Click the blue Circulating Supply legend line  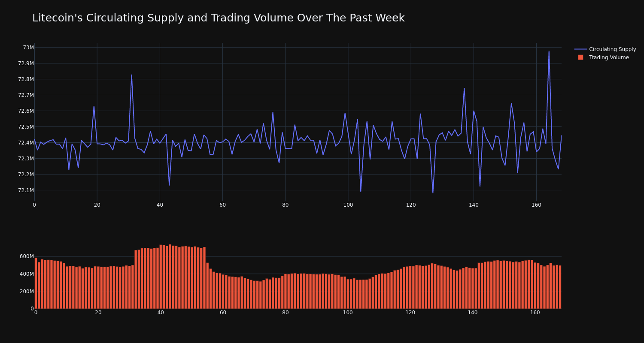(580, 49)
